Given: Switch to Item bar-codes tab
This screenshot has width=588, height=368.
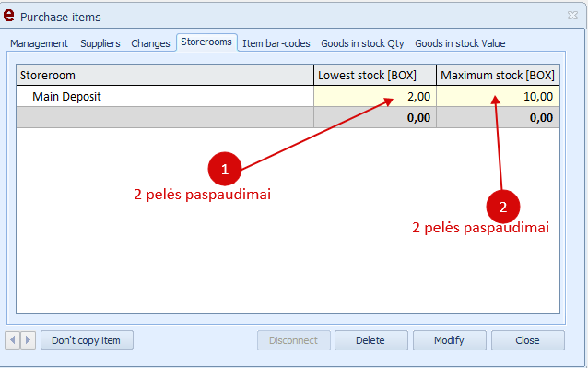Looking at the screenshot, I should coord(276,43).
